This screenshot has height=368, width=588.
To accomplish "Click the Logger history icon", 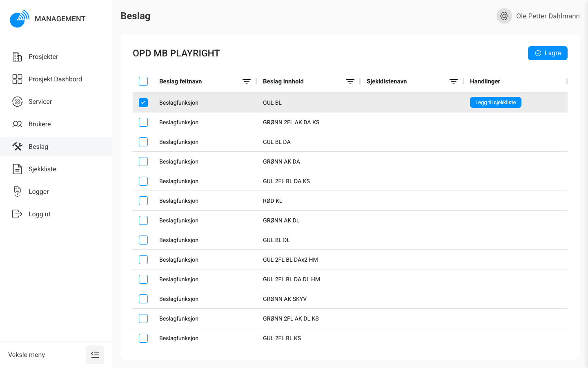I will (x=17, y=192).
